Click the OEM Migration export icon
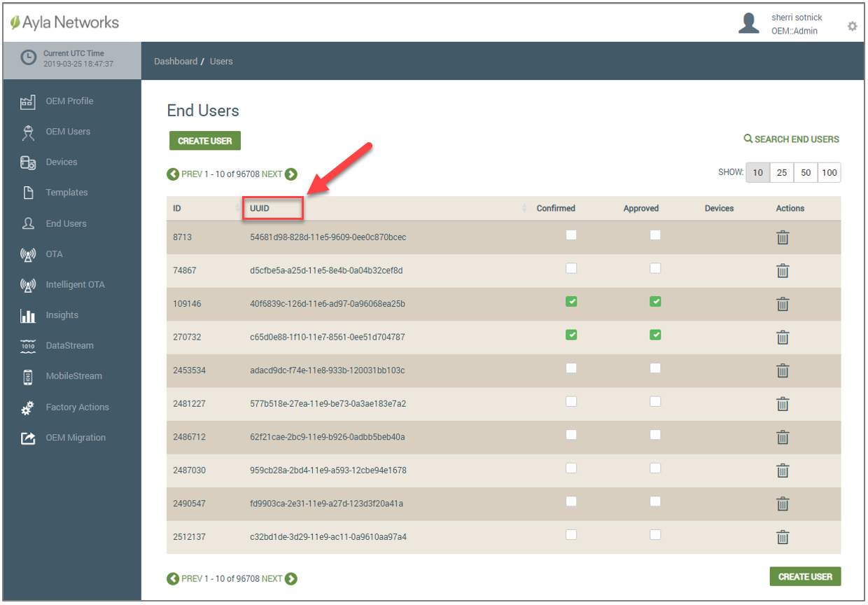The height and width of the screenshot is (605, 868). (27, 438)
